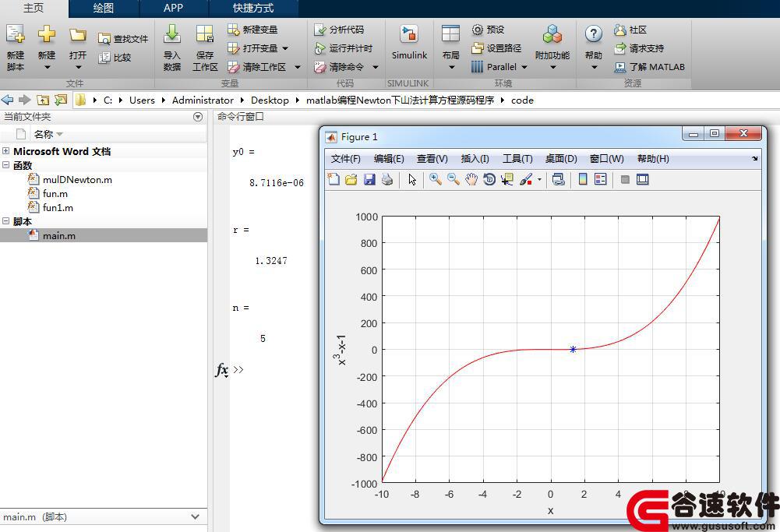Image resolution: width=780 pixels, height=532 pixels.
Task: Click the Open folder icon
Action: click(78, 34)
